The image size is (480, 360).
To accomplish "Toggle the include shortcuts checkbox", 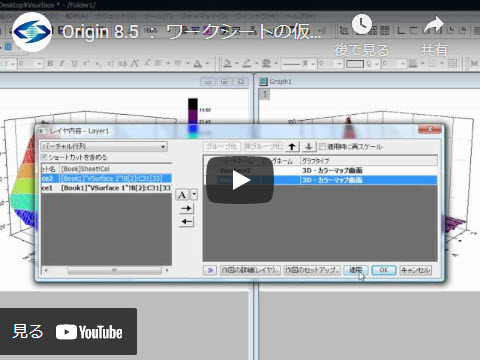I will 44,157.
